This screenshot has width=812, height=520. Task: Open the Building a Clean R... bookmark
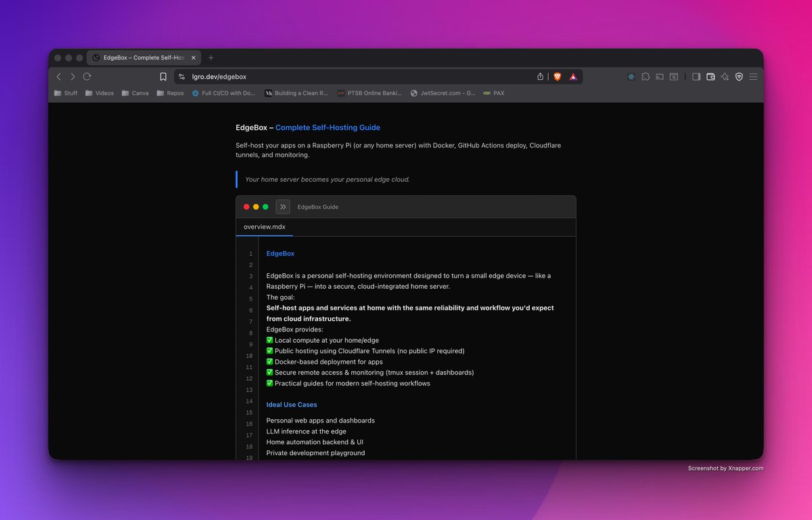coord(296,93)
